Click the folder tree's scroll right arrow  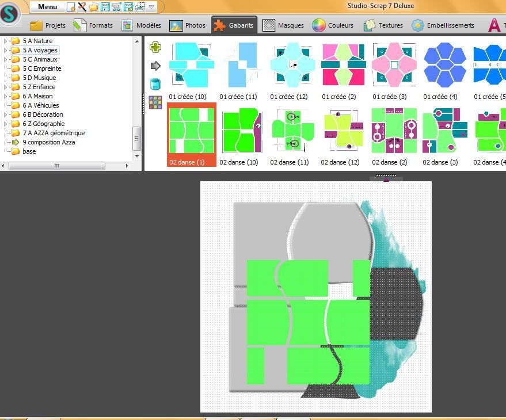(127, 166)
